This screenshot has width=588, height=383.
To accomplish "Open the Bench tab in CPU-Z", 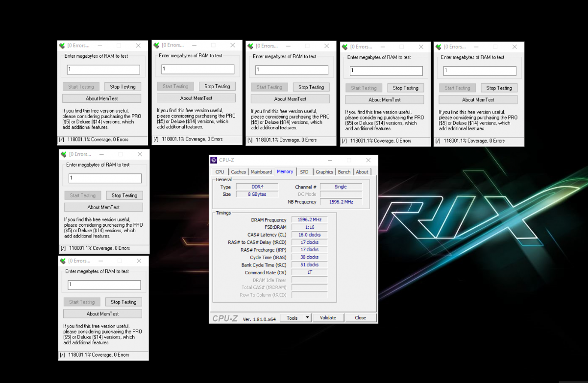I will 344,172.
